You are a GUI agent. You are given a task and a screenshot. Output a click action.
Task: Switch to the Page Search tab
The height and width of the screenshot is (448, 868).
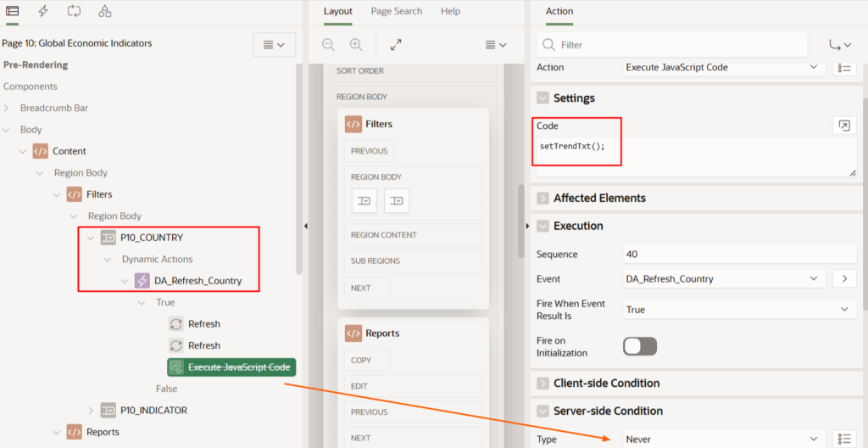[x=397, y=11]
